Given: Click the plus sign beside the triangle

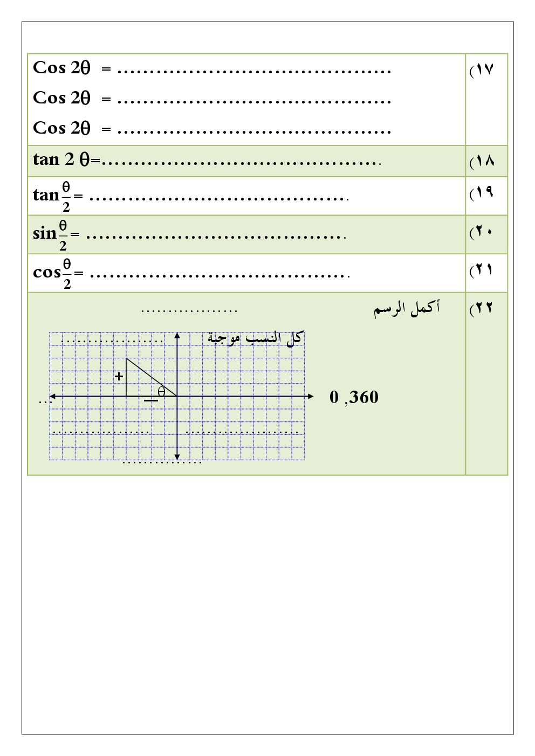Looking at the screenshot, I should (x=119, y=377).
